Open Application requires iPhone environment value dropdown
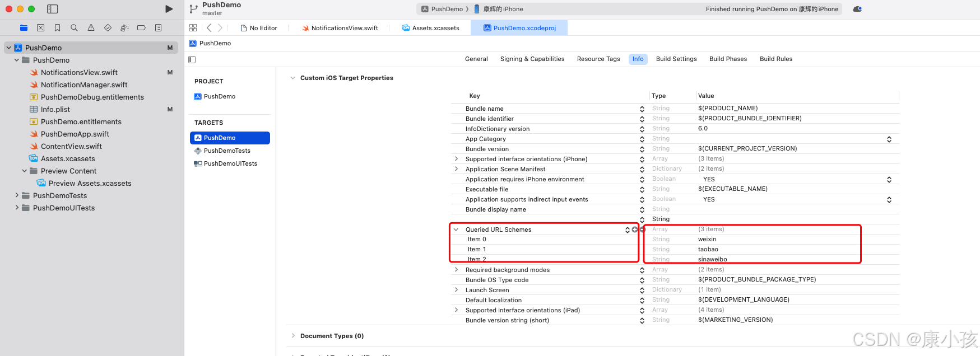This screenshot has width=980, height=356. coord(889,179)
